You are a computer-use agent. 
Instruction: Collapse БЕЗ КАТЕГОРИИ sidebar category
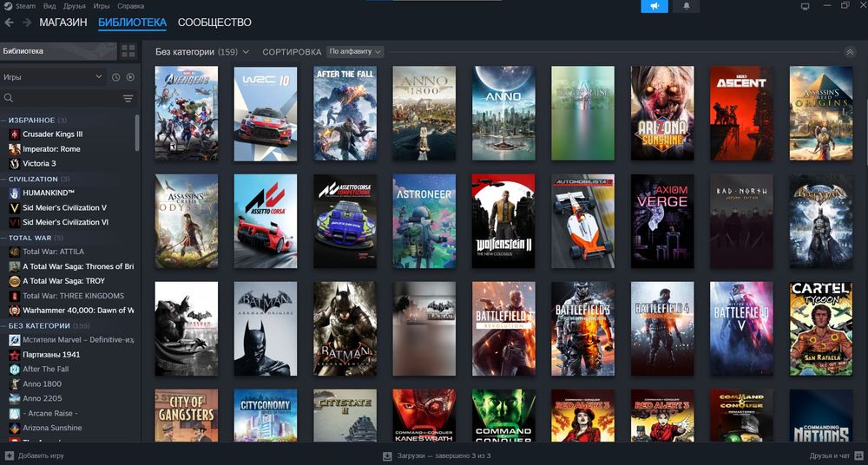click(x=39, y=325)
